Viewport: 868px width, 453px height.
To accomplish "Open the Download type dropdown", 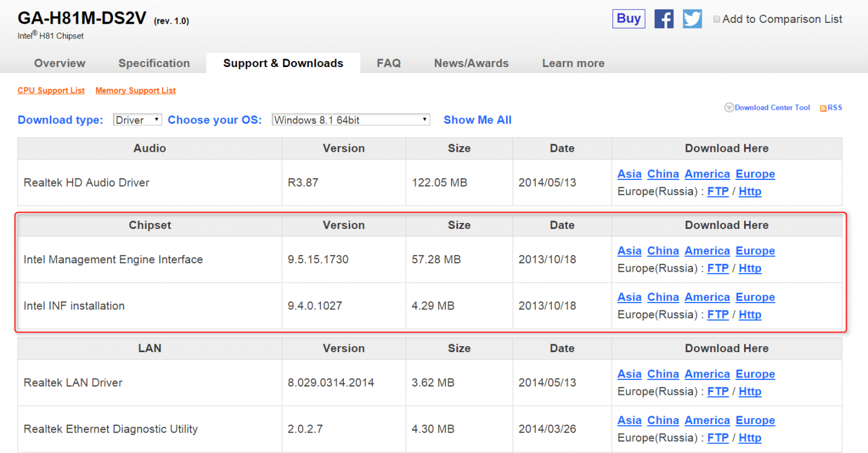I will (x=138, y=120).
